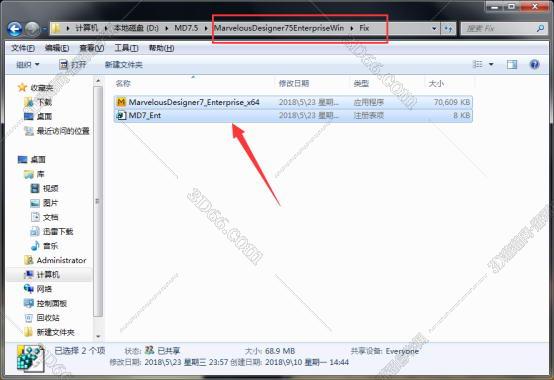
Task: Open the 组织 dropdown menu
Action: (x=28, y=65)
